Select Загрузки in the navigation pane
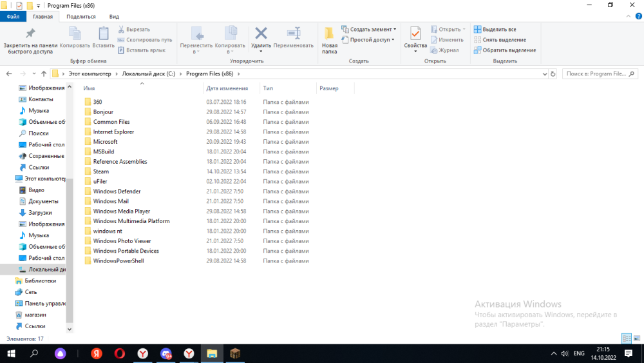 click(40, 213)
